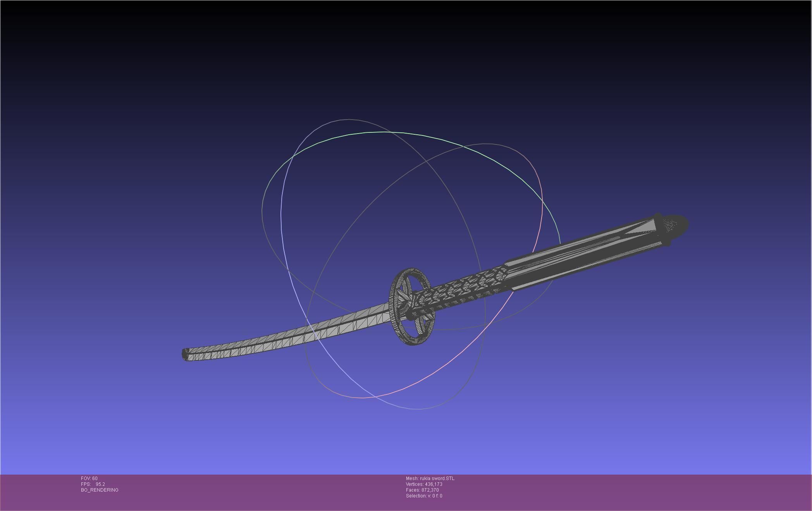Click the FOV: 60 readout
The height and width of the screenshot is (511, 812).
pyautogui.click(x=89, y=478)
